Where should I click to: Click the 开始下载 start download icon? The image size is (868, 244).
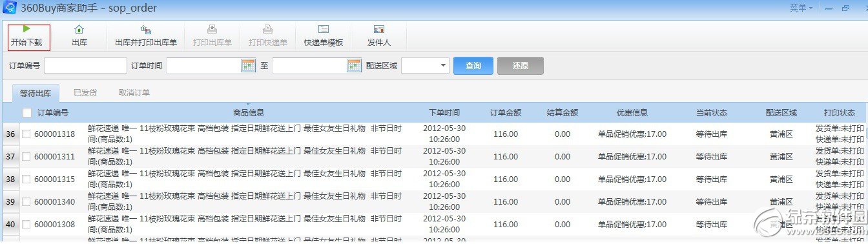[26, 29]
